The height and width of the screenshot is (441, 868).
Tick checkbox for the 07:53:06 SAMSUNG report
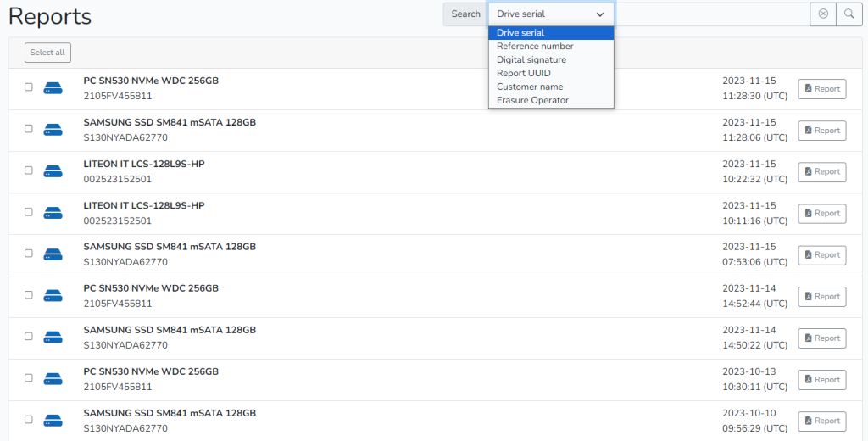pos(29,254)
